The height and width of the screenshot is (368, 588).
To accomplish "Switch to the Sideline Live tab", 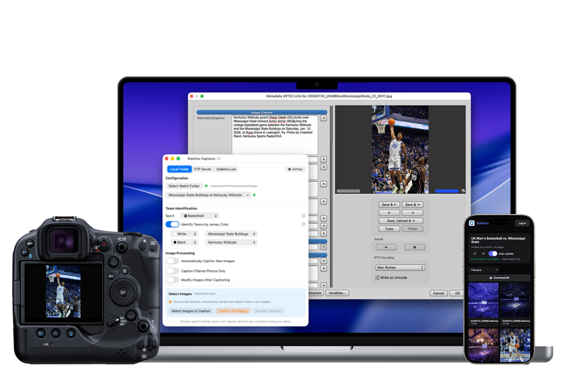I will (226, 169).
